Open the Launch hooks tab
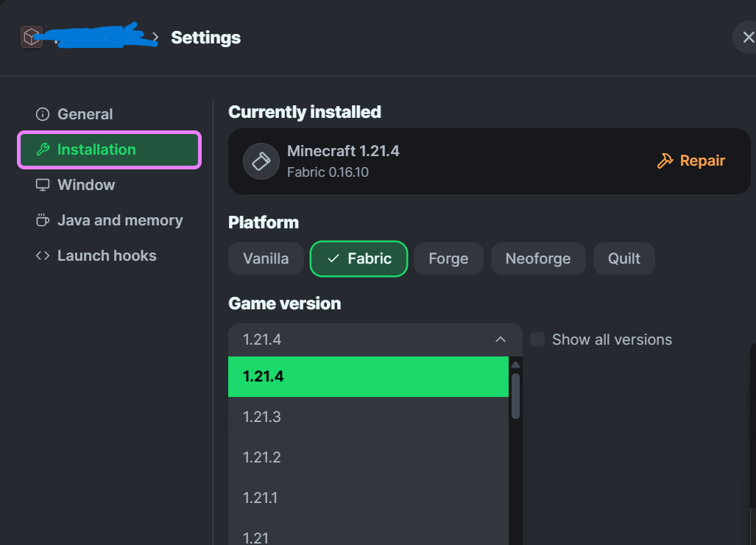The width and height of the screenshot is (756, 545). click(110, 256)
